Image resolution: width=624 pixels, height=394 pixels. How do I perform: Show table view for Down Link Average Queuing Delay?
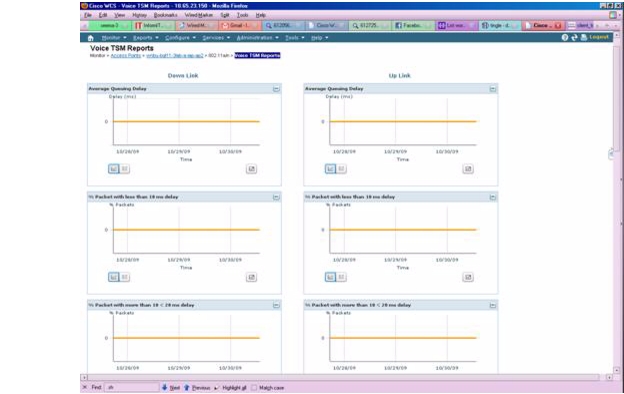[x=125, y=169]
